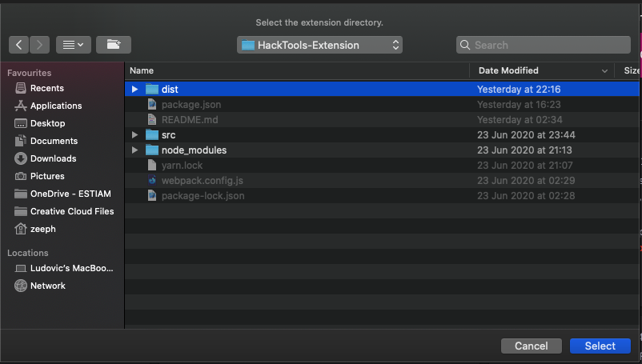Select the Network location
The height and width of the screenshot is (364, 642).
tap(48, 286)
